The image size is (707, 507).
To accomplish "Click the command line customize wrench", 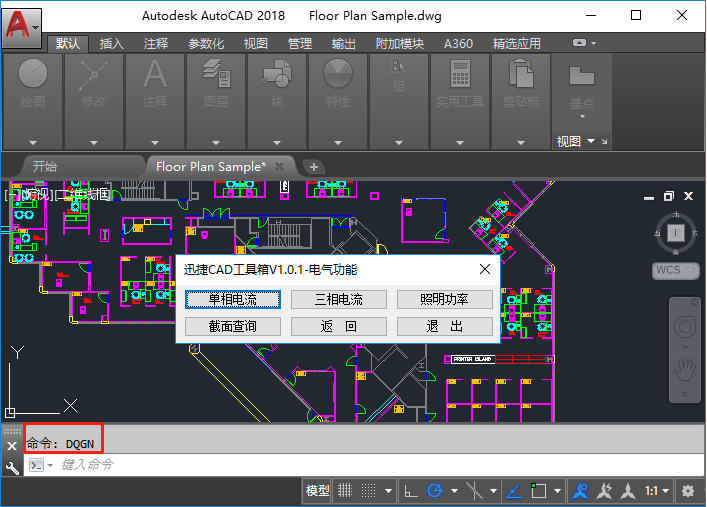I will click(12, 468).
